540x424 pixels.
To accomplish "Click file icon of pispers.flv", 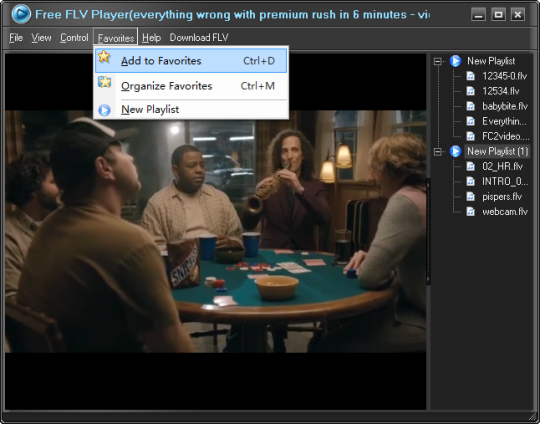I will 470,197.
